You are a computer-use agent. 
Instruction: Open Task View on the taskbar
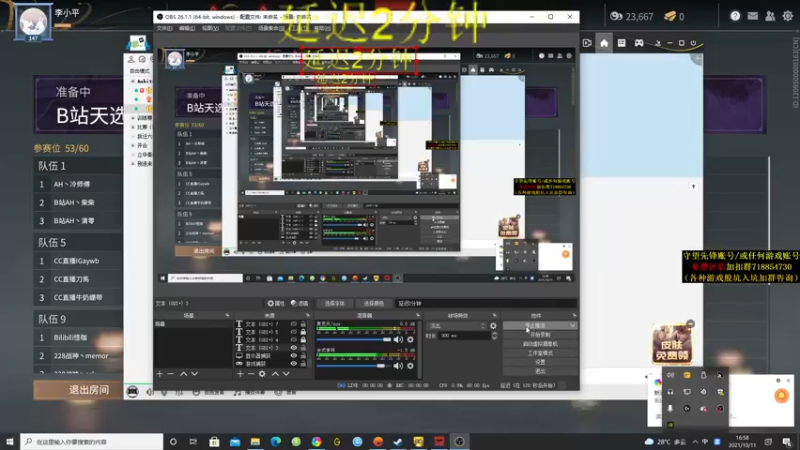pos(193,441)
